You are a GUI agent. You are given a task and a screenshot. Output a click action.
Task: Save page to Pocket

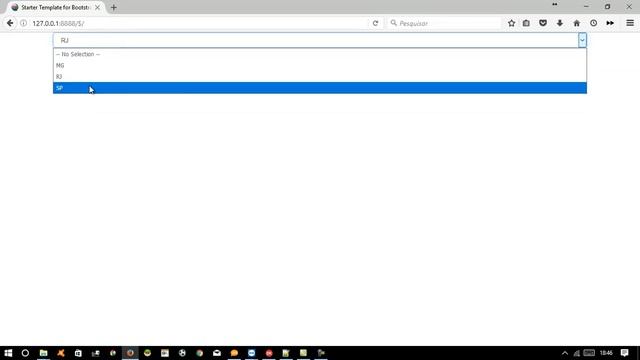click(543, 23)
